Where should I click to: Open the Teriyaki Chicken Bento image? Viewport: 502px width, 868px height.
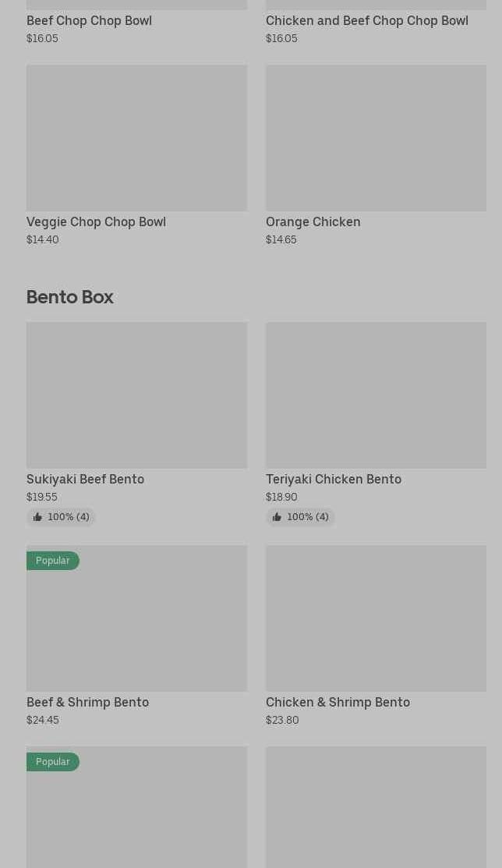376,395
